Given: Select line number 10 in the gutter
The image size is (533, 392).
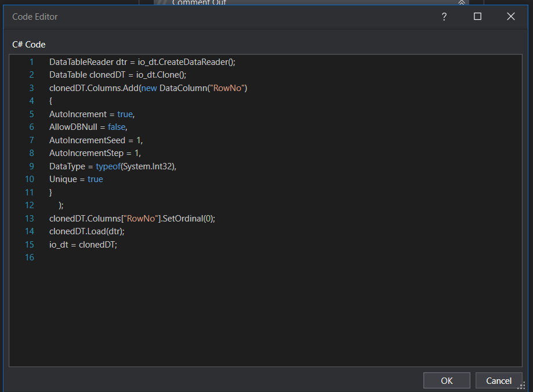Looking at the screenshot, I should point(30,179).
